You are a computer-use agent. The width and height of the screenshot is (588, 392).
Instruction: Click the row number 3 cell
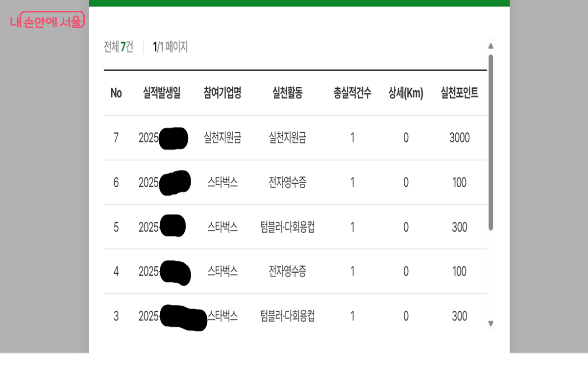click(x=116, y=316)
